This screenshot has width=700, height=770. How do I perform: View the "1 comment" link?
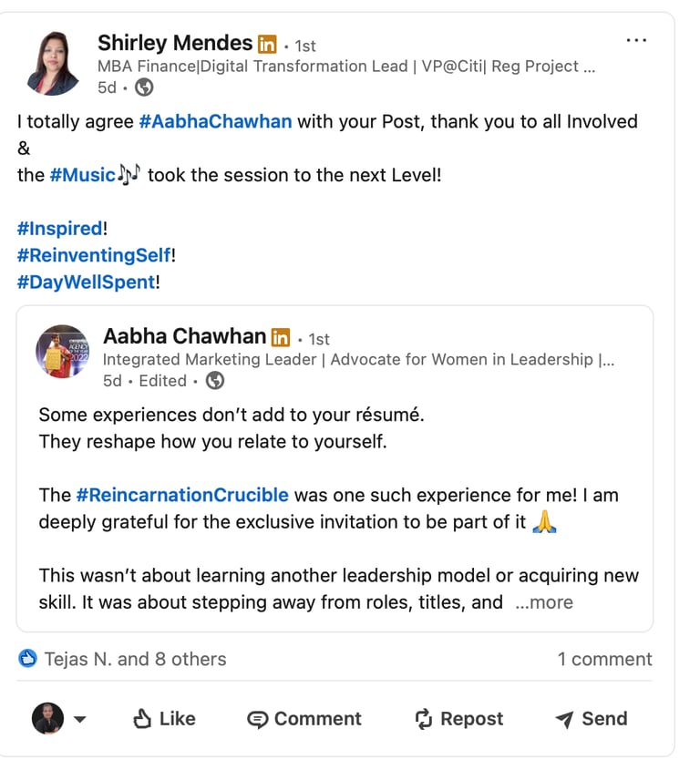pyautogui.click(x=604, y=659)
